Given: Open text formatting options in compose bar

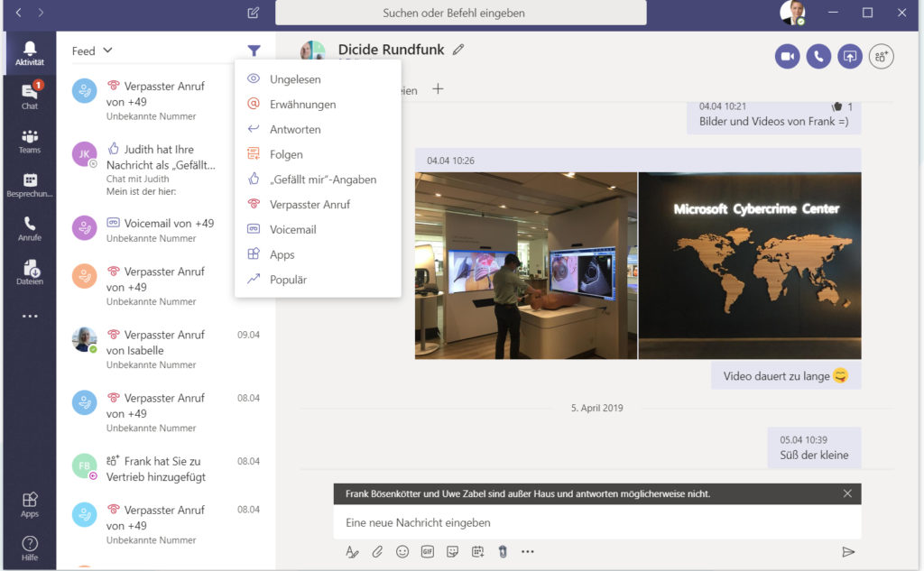Looking at the screenshot, I should [x=352, y=551].
